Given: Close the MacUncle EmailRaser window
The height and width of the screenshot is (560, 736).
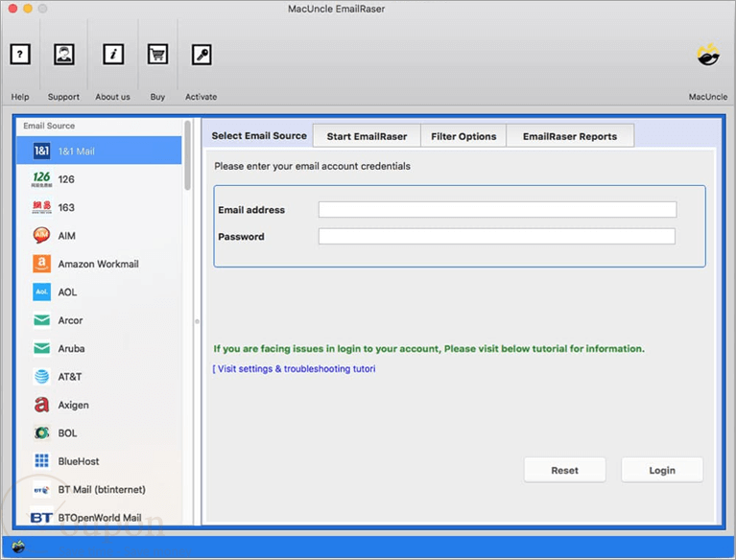Looking at the screenshot, I should pos(12,9).
